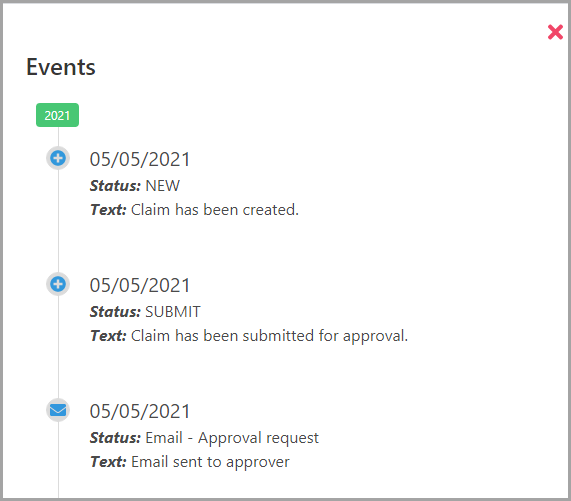Click the Status: NEW line
This screenshot has height=501, width=571.
[x=135, y=186]
